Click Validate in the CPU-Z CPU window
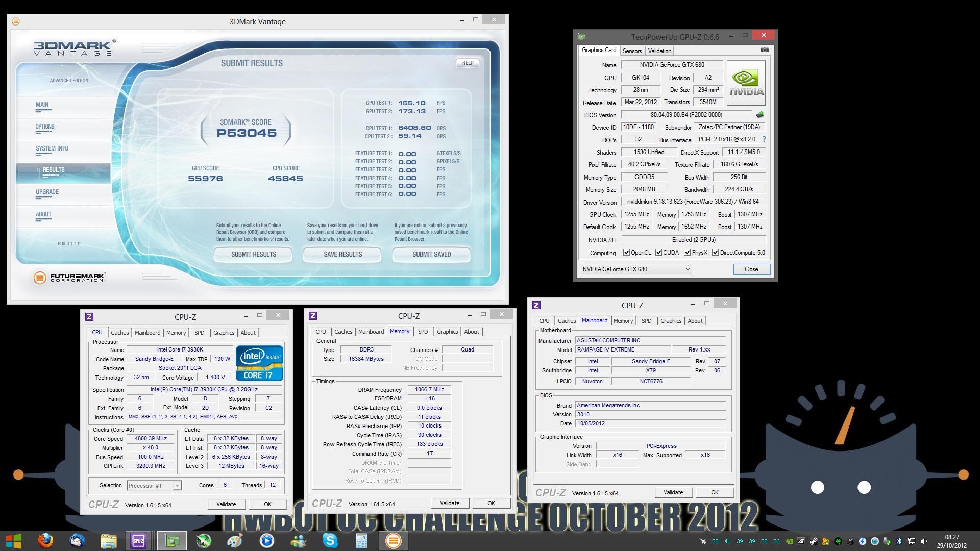Viewport: 980px width, 551px height. click(226, 504)
